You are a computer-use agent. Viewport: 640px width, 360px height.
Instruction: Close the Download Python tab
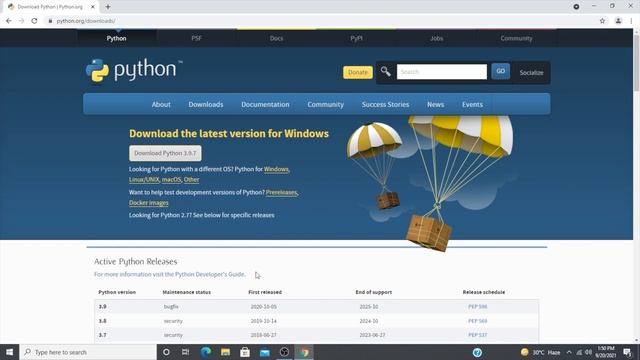click(93, 7)
